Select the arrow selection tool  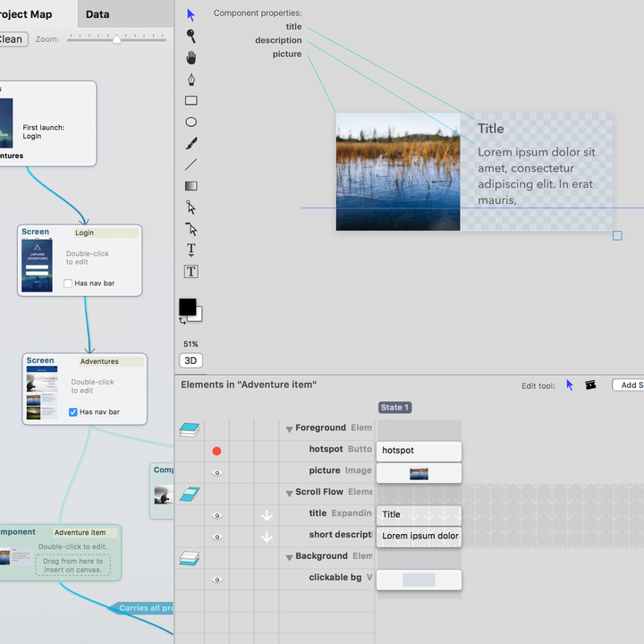[x=191, y=15]
